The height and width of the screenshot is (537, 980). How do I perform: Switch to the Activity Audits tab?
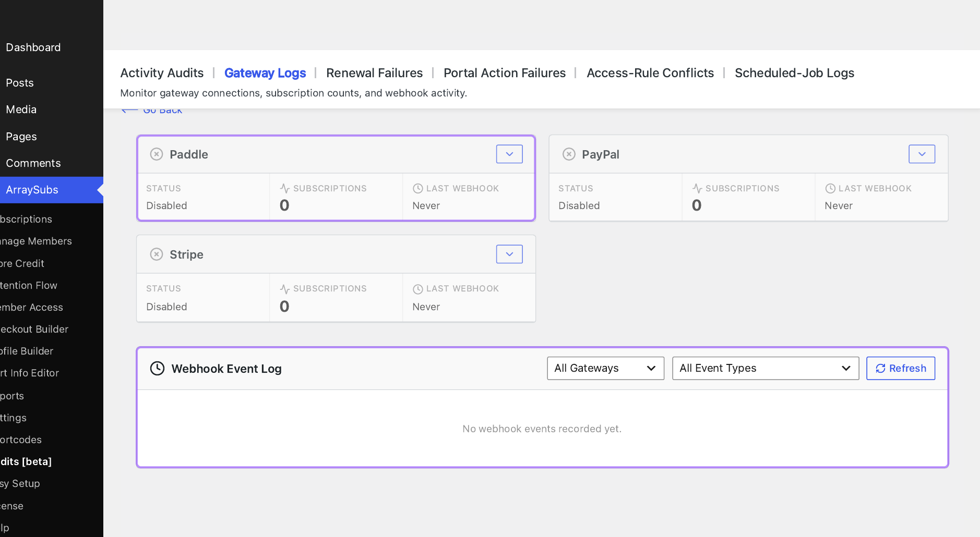(x=162, y=73)
